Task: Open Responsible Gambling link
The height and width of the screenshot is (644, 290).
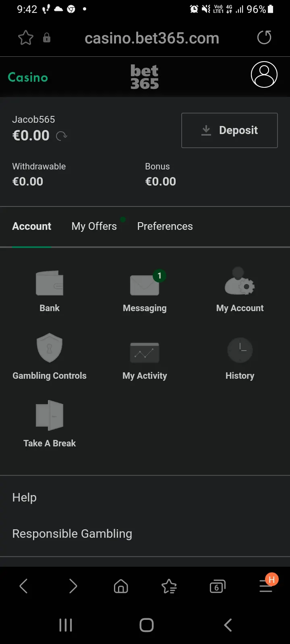Action: click(x=72, y=534)
